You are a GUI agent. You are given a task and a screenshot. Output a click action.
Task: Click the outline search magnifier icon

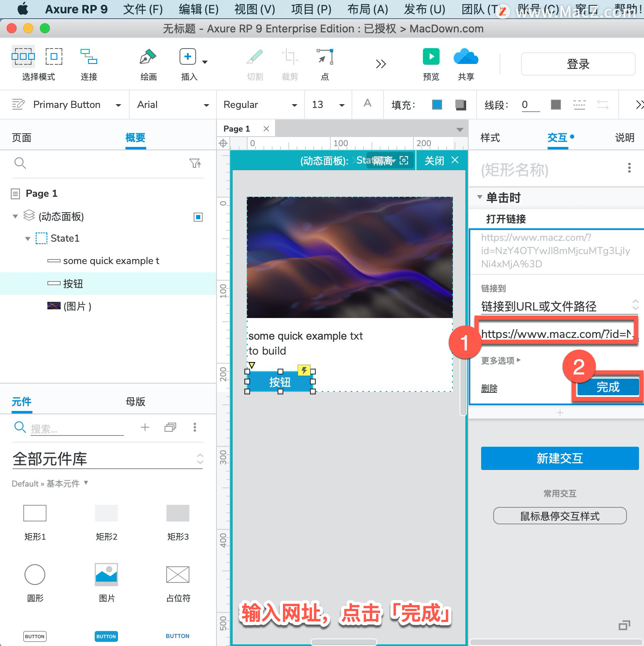tap(20, 163)
